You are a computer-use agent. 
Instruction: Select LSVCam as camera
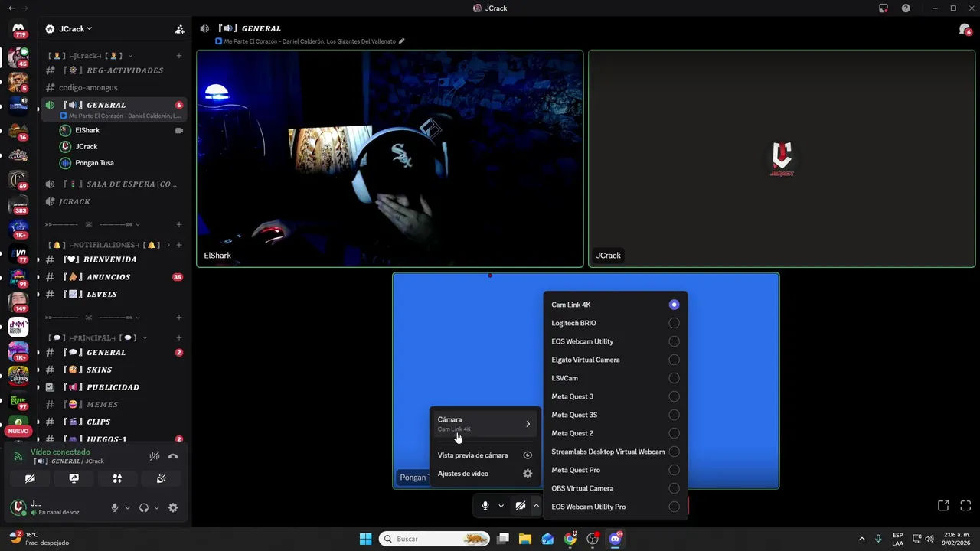[x=615, y=378]
